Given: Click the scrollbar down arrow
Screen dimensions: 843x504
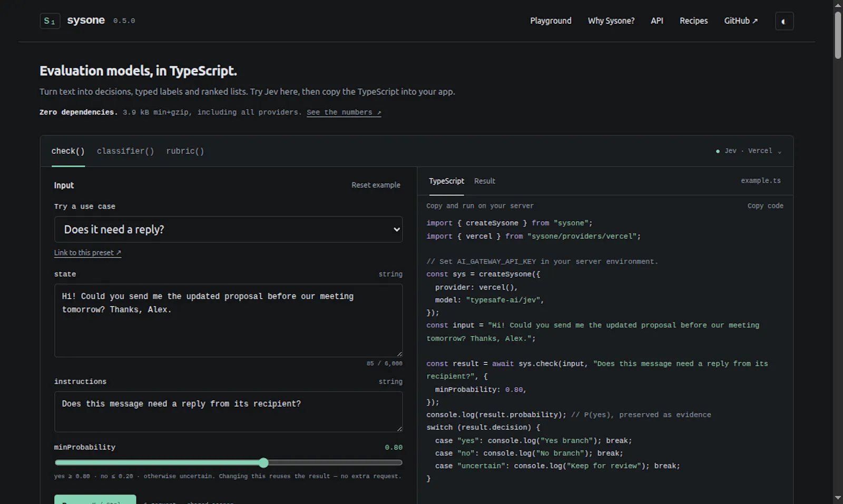Looking at the screenshot, I should click(838, 498).
